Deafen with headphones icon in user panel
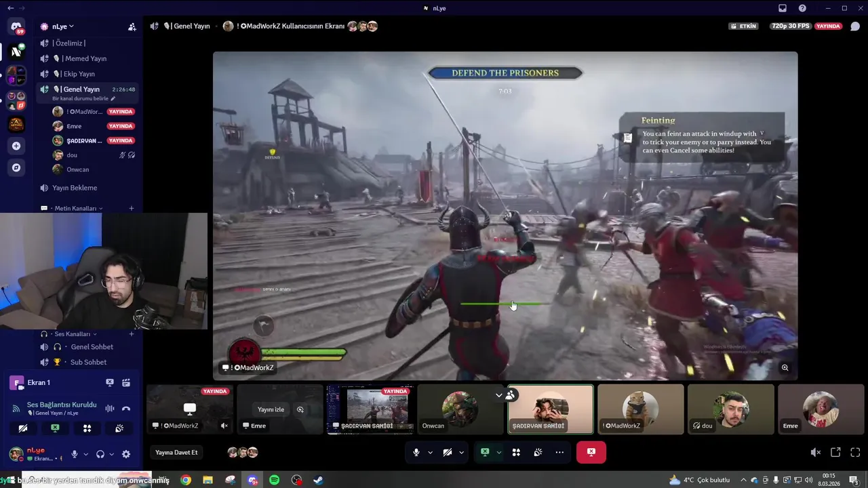The image size is (868, 488). 100,454
